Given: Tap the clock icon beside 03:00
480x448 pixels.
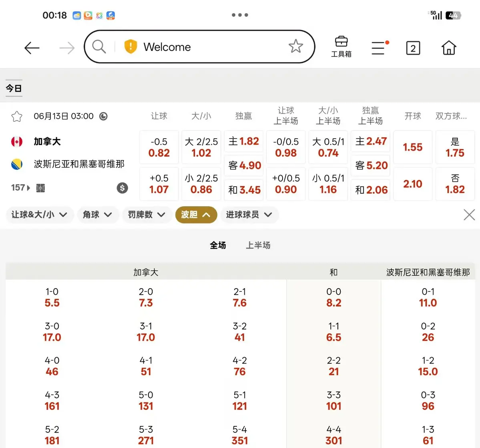Looking at the screenshot, I should coord(103,117).
